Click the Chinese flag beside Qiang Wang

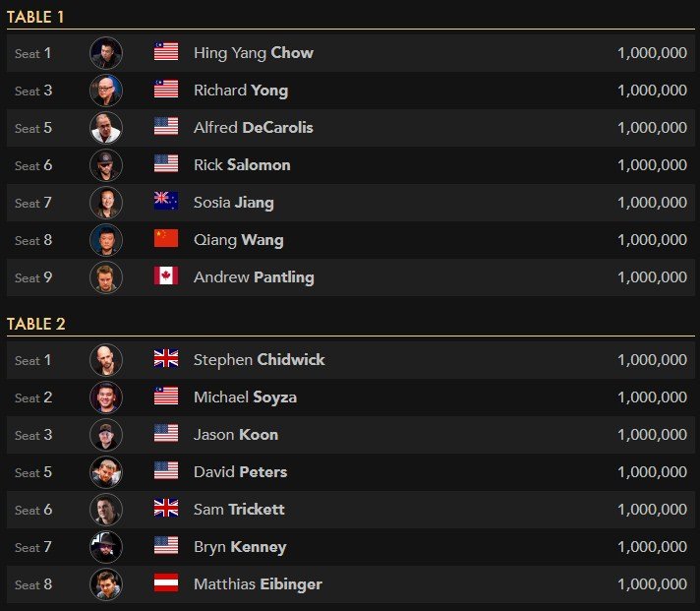(x=166, y=240)
